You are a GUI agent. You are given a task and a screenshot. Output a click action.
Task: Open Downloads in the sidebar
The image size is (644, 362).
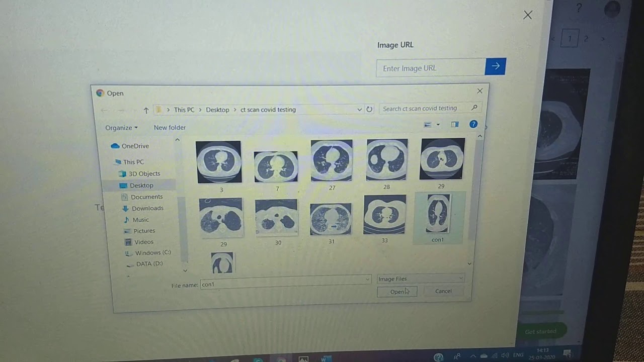143,208
